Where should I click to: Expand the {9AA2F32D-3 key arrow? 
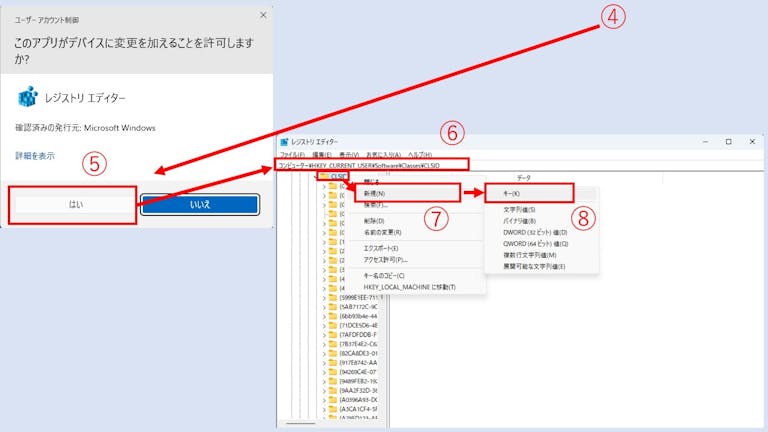[324, 391]
